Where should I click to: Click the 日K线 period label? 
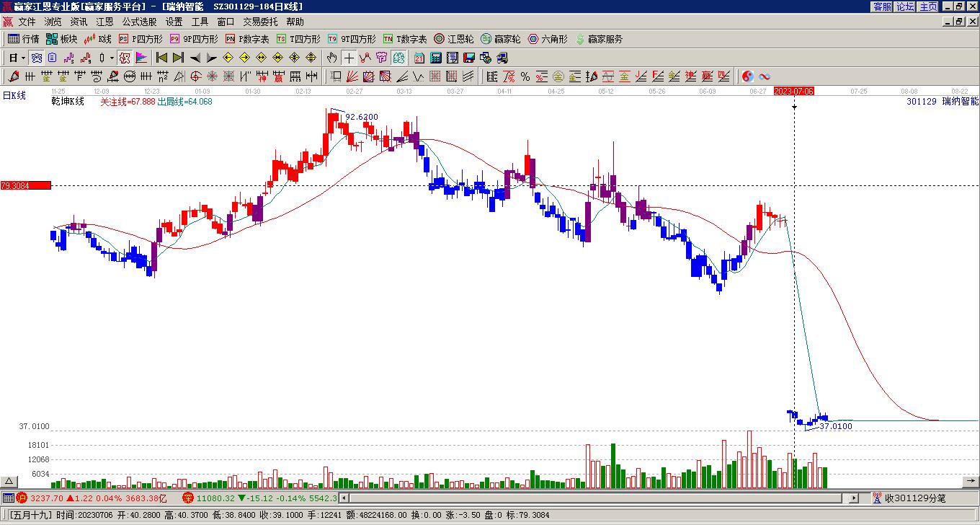14,95
